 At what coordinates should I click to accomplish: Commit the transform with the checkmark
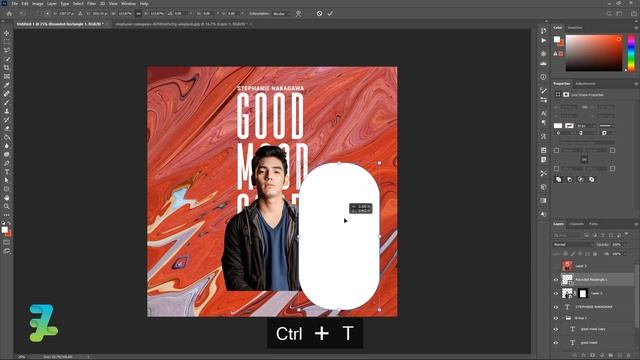pos(330,13)
